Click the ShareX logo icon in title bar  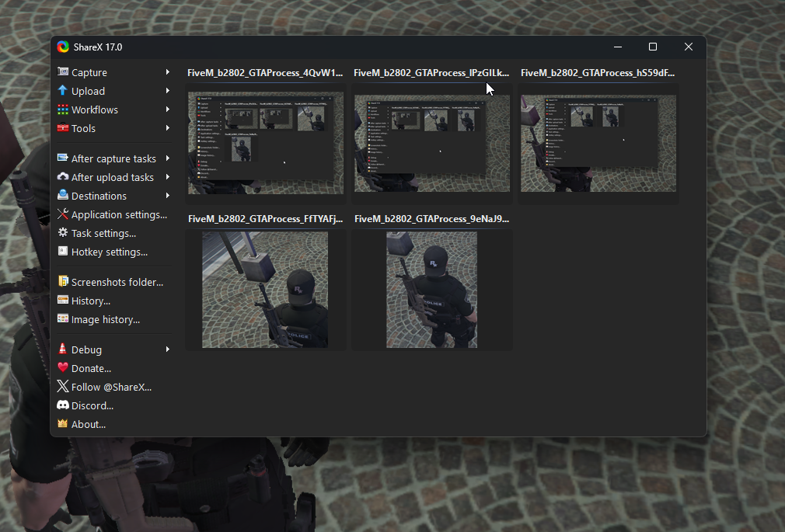click(x=63, y=47)
